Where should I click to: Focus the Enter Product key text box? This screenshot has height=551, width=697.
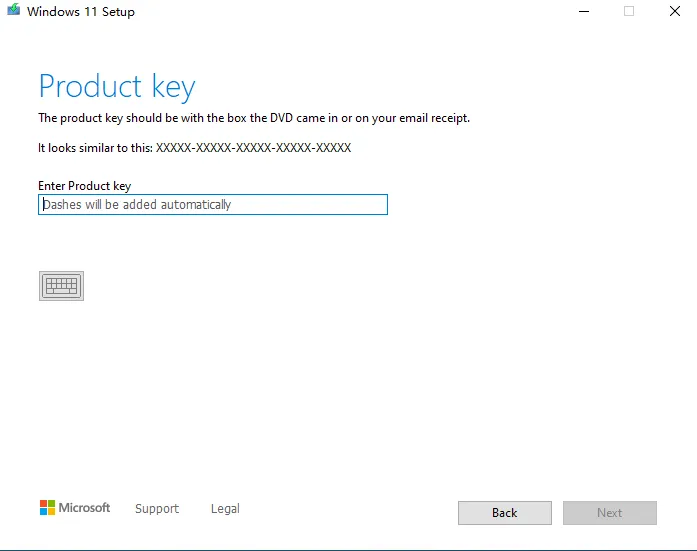click(213, 204)
